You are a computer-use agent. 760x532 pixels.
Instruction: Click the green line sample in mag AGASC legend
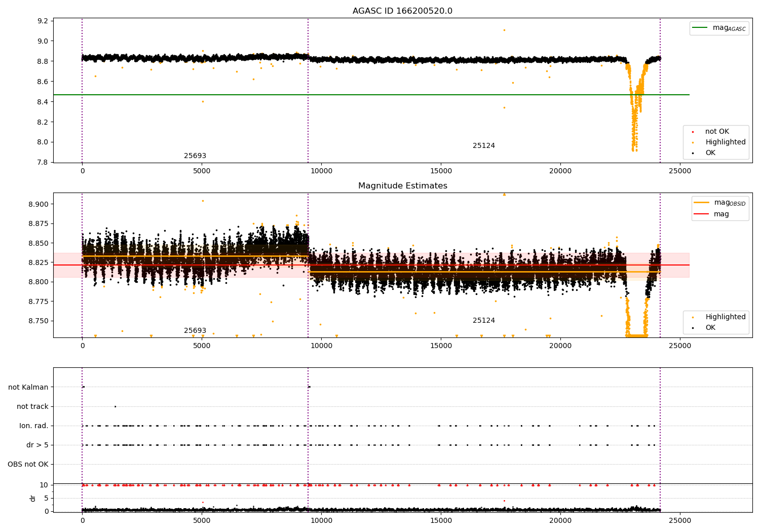pyautogui.click(x=700, y=28)
